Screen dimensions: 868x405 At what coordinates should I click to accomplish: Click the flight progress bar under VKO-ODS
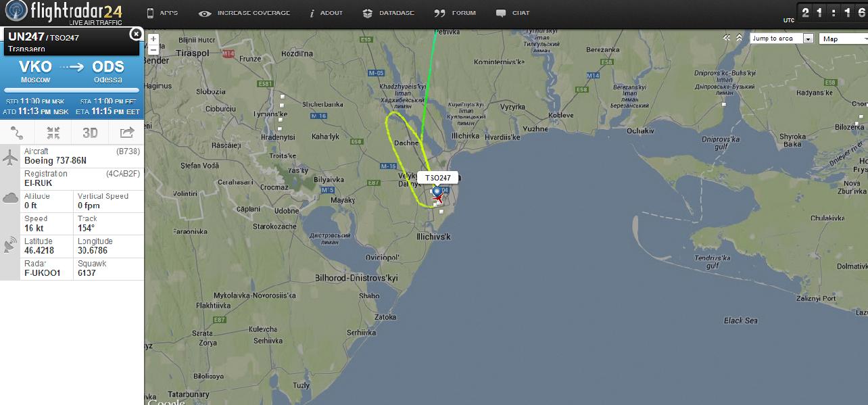tap(72, 90)
